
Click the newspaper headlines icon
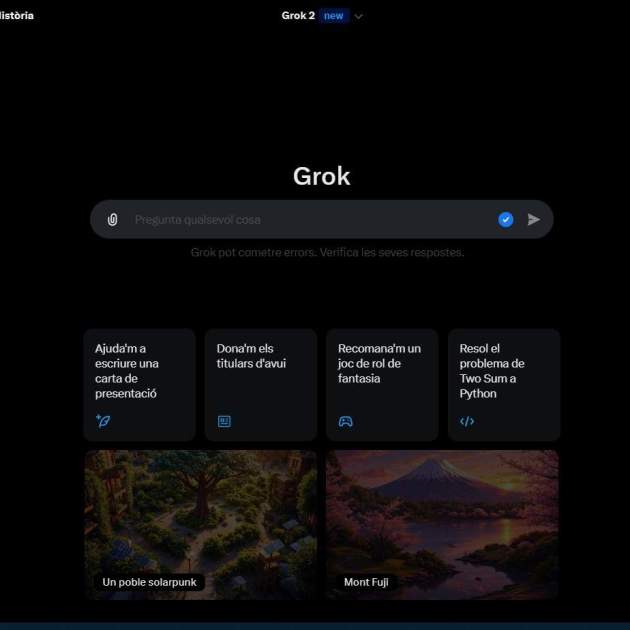[224, 421]
